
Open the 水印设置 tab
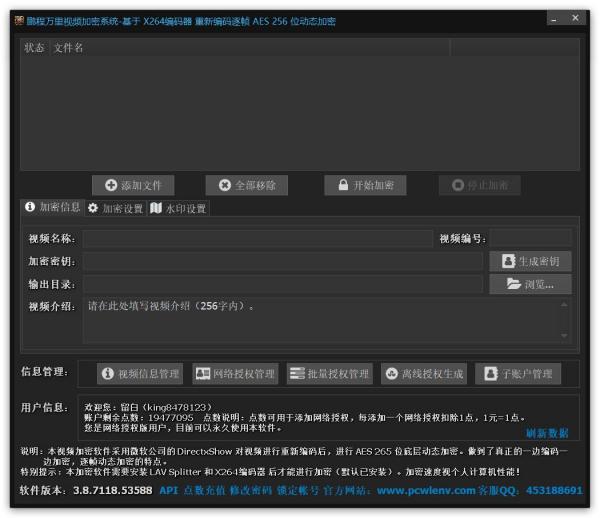click(178, 209)
